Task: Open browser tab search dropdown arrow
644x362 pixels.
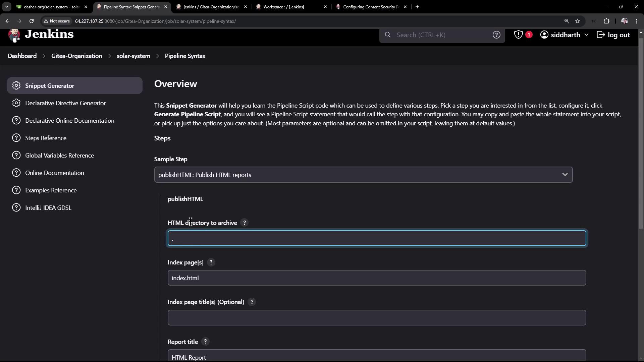Action: (x=6, y=7)
